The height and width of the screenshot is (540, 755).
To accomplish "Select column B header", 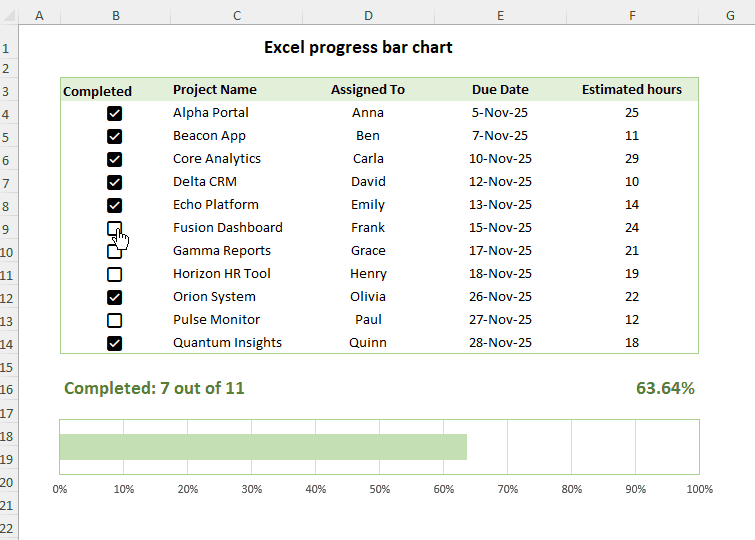I will (116, 15).
